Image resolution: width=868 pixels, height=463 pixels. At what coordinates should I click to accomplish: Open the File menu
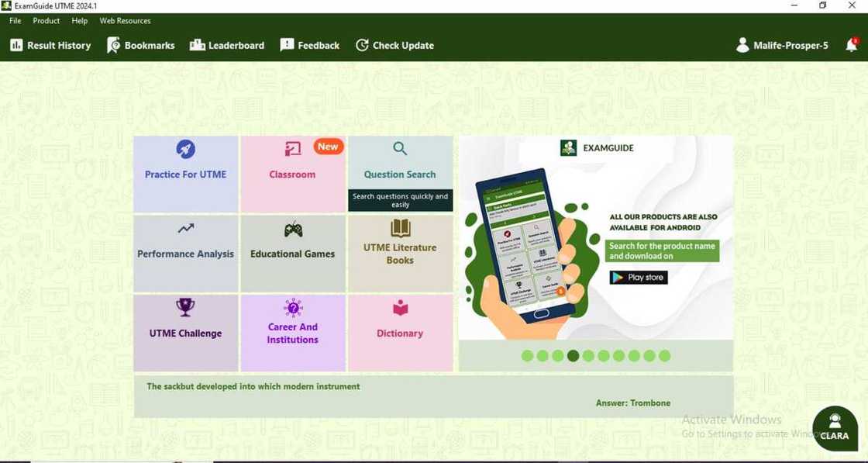15,21
